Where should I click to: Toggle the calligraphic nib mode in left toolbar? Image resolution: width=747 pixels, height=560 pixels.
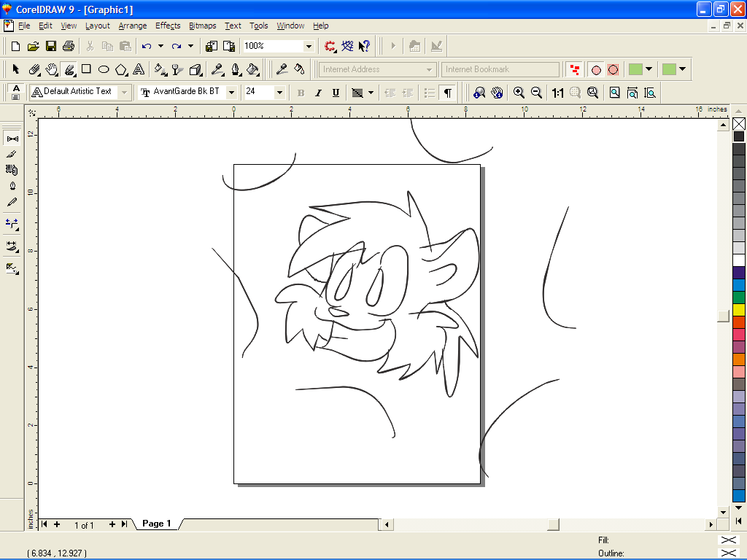12,186
